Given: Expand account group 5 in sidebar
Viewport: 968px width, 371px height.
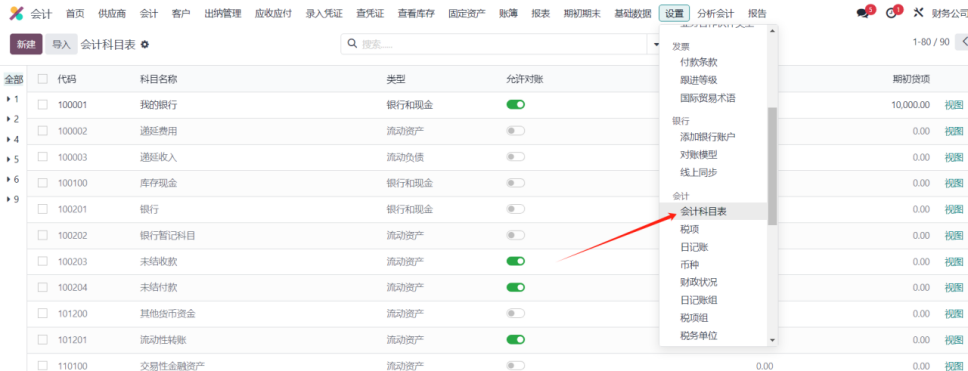Looking at the screenshot, I should pos(9,159).
